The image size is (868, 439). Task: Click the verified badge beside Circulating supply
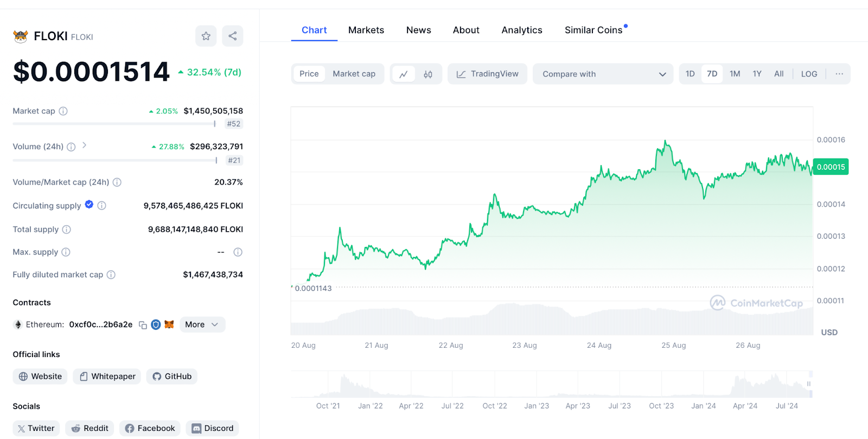[x=89, y=205]
